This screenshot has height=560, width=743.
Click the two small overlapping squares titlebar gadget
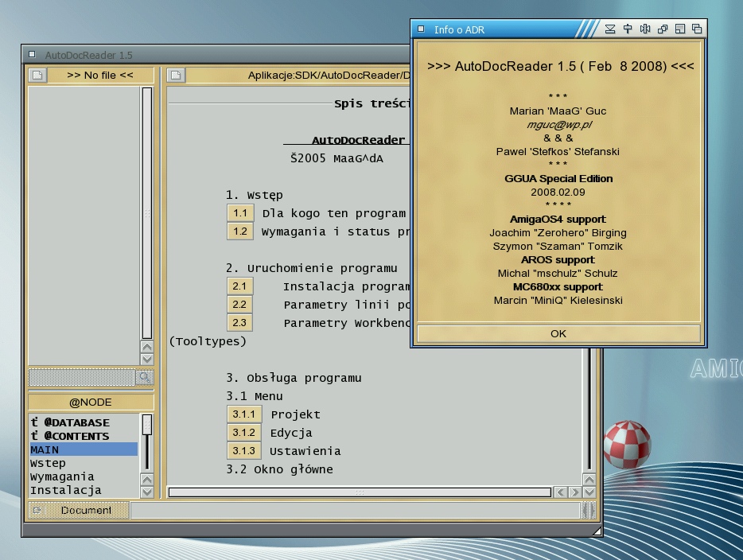pyautogui.click(x=663, y=29)
